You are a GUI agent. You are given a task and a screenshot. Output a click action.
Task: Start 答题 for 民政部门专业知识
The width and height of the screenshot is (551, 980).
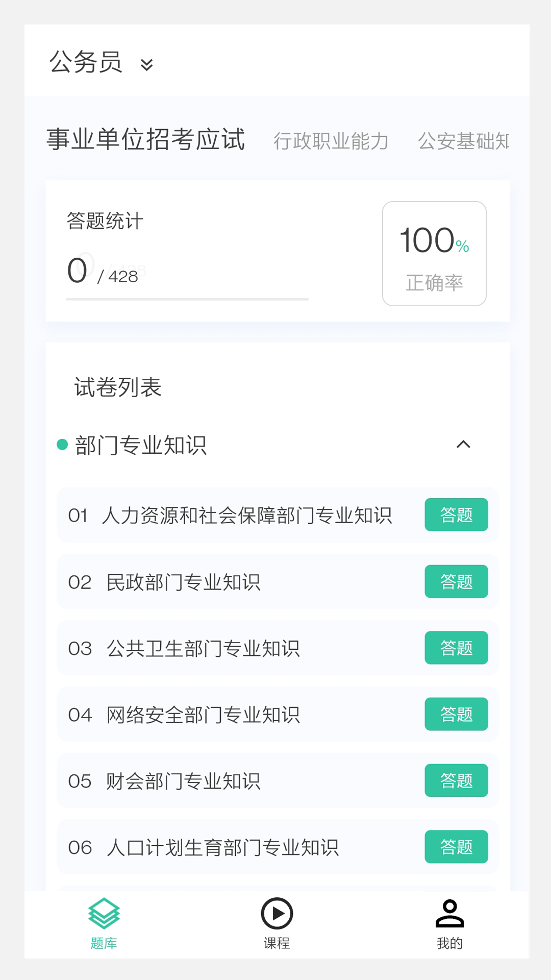[x=456, y=581]
